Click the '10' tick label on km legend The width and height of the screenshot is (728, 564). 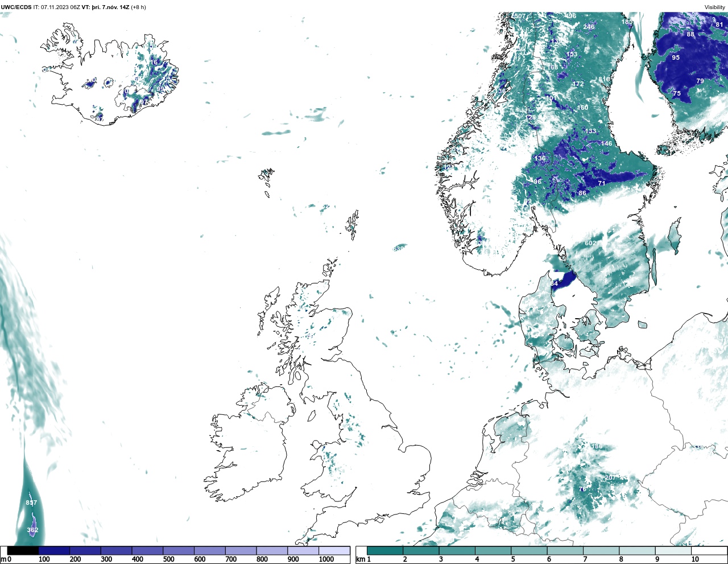[695, 559]
